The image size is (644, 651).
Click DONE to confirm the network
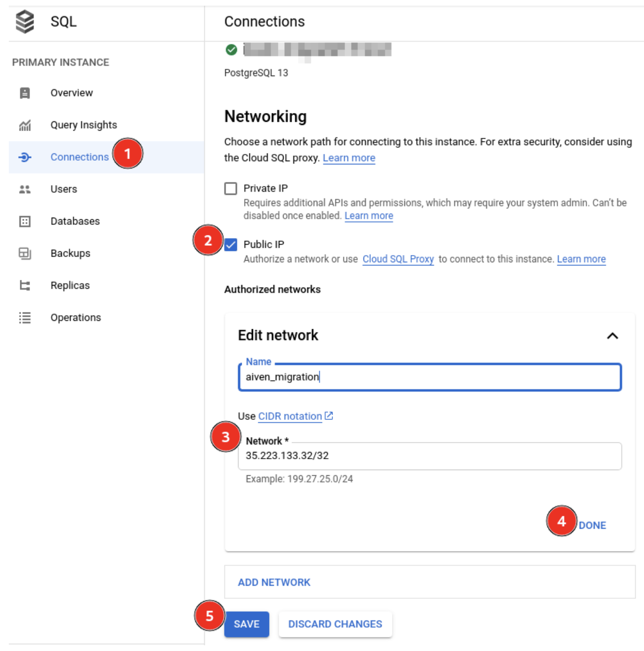(x=593, y=525)
